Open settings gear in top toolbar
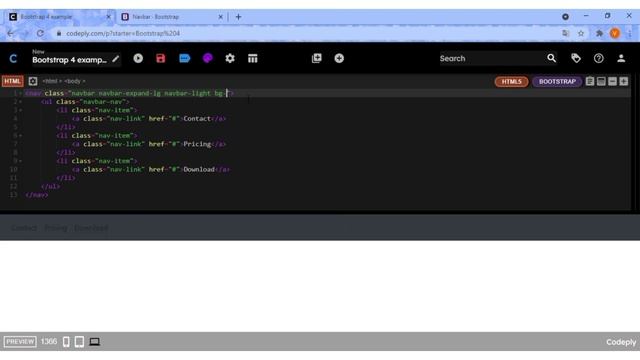 click(x=230, y=58)
